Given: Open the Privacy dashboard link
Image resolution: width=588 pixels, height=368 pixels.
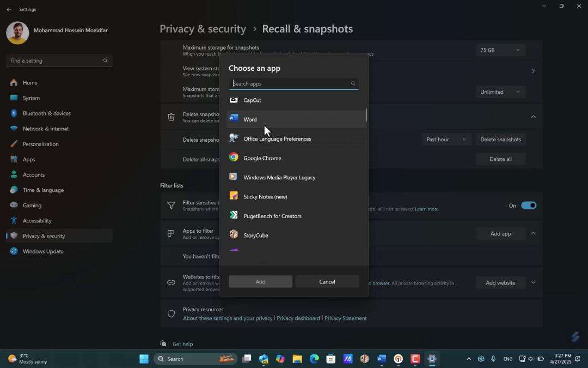Looking at the screenshot, I should (x=298, y=318).
